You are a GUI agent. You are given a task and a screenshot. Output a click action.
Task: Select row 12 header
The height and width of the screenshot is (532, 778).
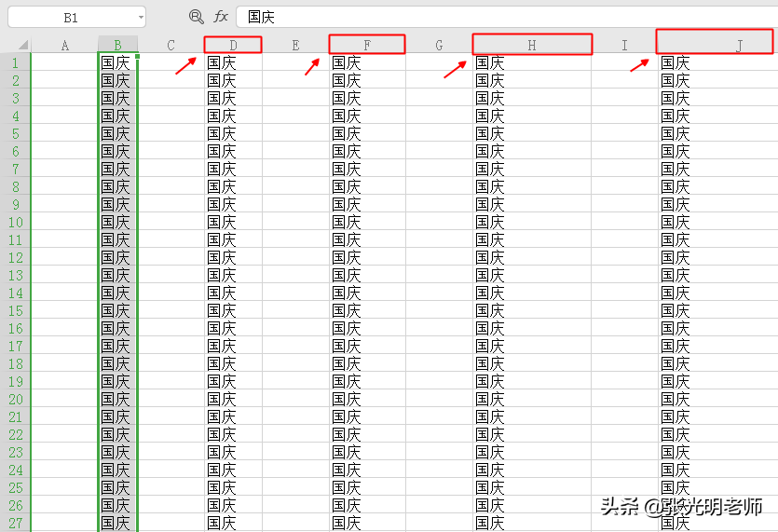coord(16,257)
